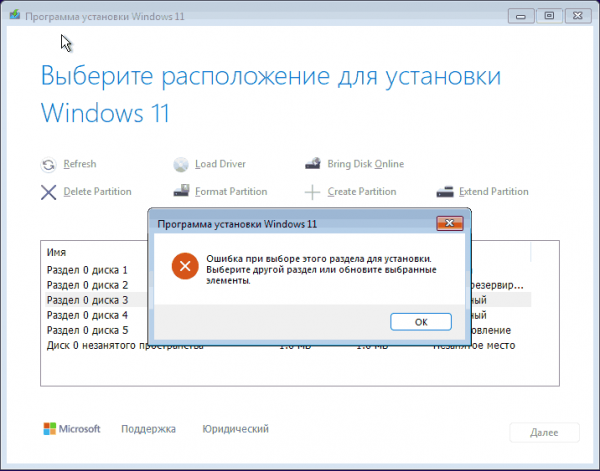Click the Extend Partition drive icon
Image resolution: width=600 pixels, height=471 pixels.
click(445, 192)
